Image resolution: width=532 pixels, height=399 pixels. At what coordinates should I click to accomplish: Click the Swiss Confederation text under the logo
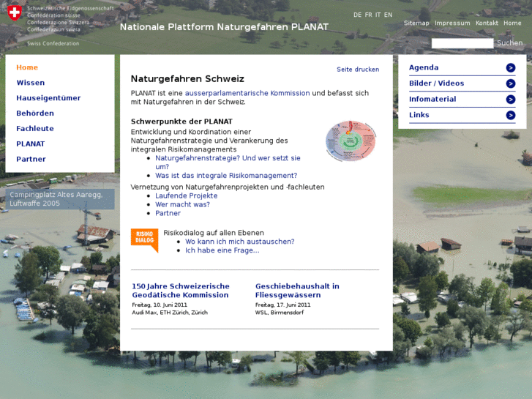tap(53, 43)
